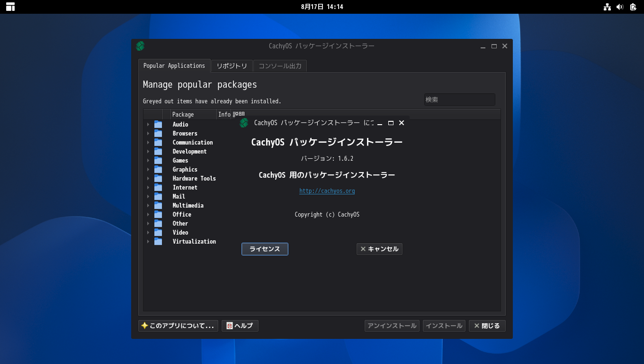
Task: Click the Info column header
Action: click(224, 114)
